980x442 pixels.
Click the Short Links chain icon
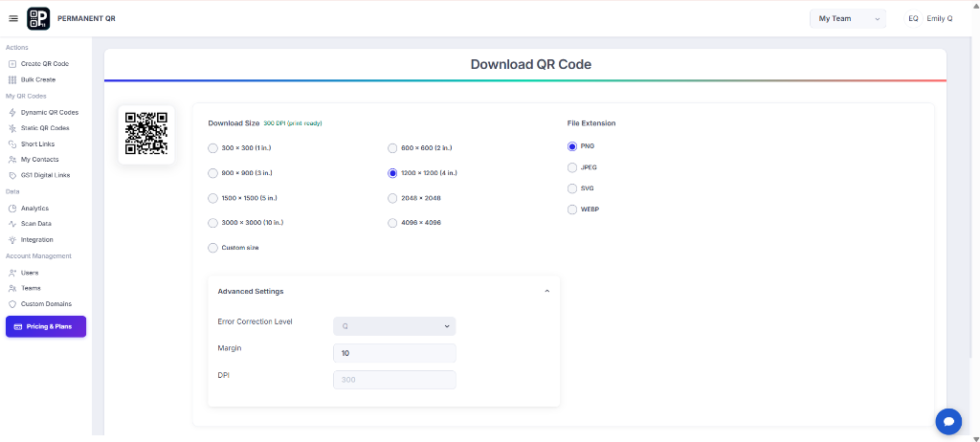12,144
